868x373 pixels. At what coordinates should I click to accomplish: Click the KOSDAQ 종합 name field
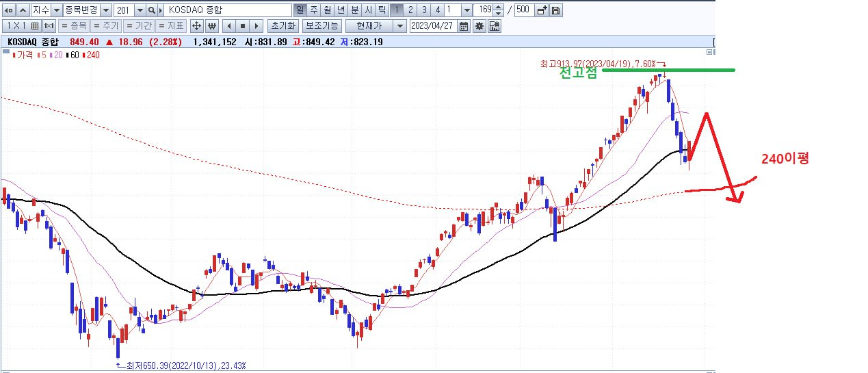pos(228,10)
